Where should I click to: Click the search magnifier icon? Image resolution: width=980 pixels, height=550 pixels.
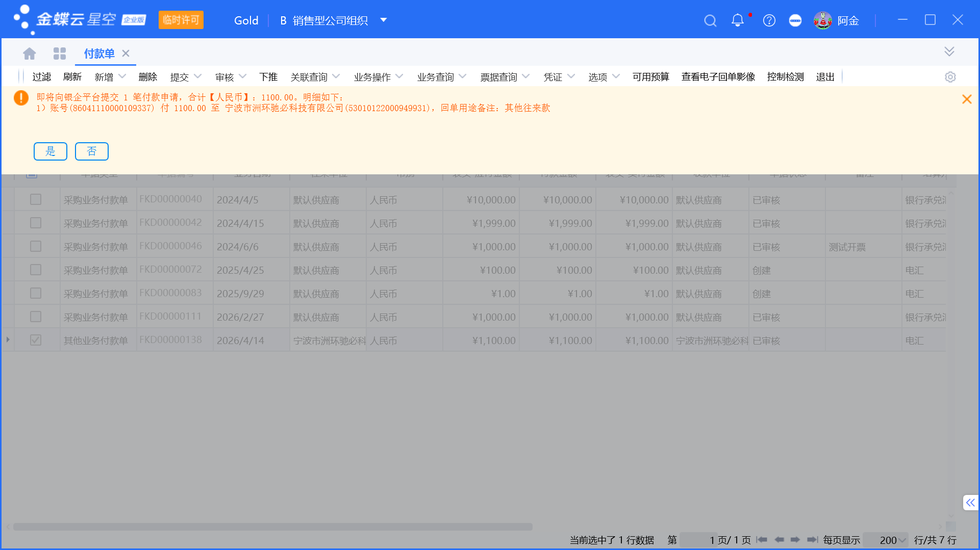[x=710, y=20]
